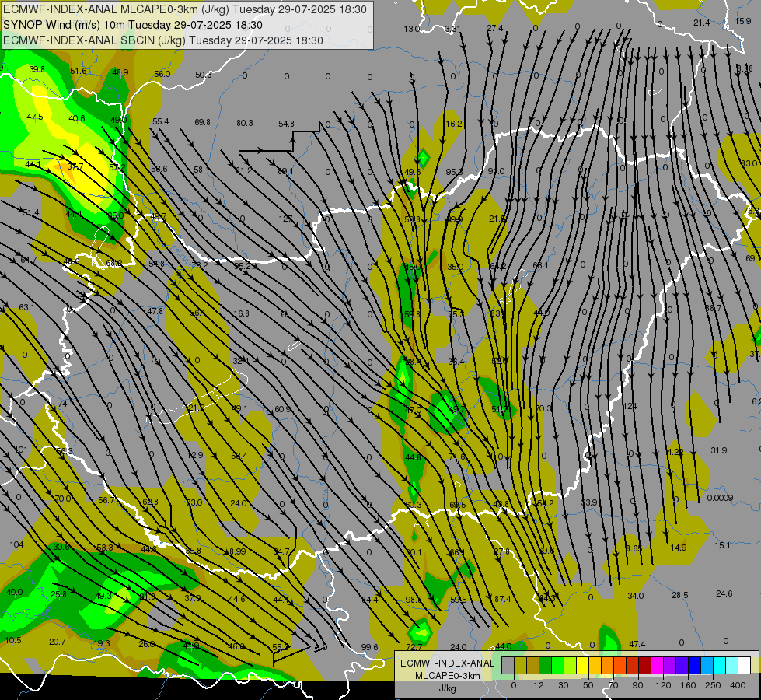The width and height of the screenshot is (761, 700).
Task: Click the map value 0.0009
Action: (x=720, y=498)
